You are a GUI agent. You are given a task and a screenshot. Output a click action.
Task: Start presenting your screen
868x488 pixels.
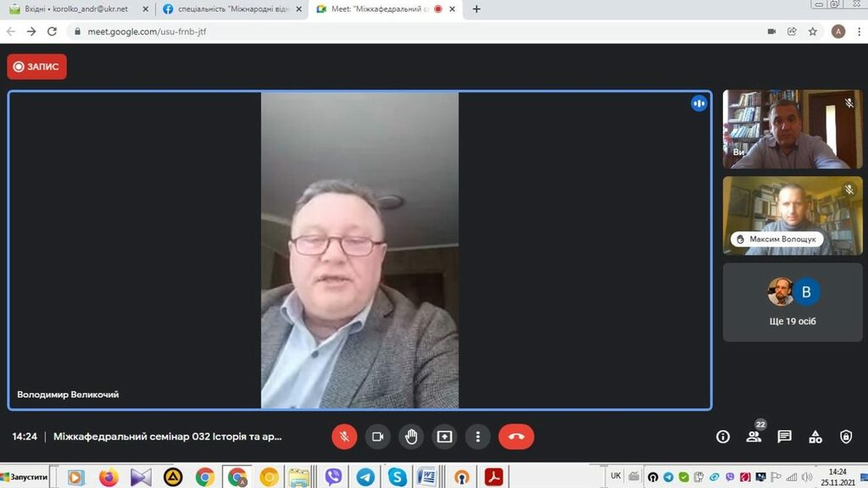pos(444,436)
